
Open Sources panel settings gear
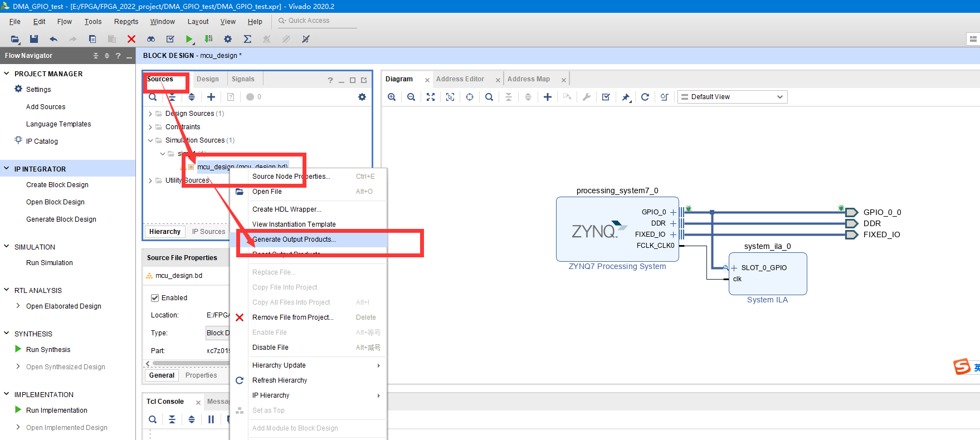pos(362,97)
